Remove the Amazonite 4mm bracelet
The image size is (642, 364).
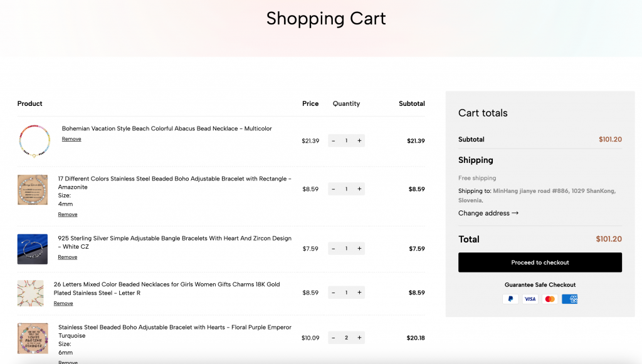coord(68,214)
